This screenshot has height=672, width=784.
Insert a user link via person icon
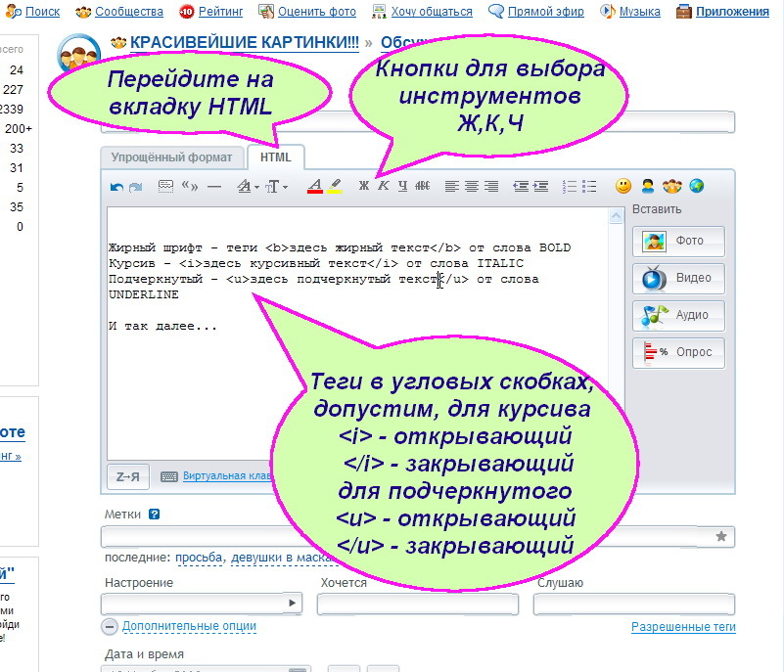648,187
